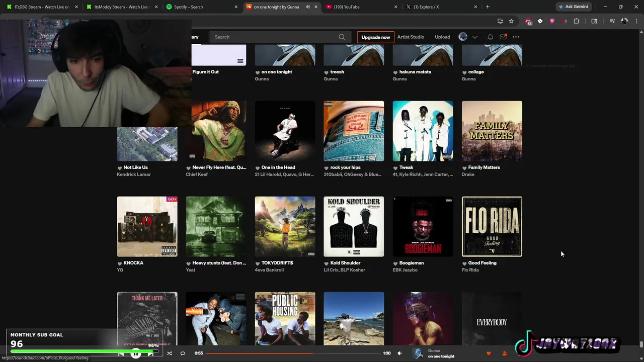The width and height of the screenshot is (644, 362).
Task: Click the SoundCloud profile avatar
Action: click(463, 37)
